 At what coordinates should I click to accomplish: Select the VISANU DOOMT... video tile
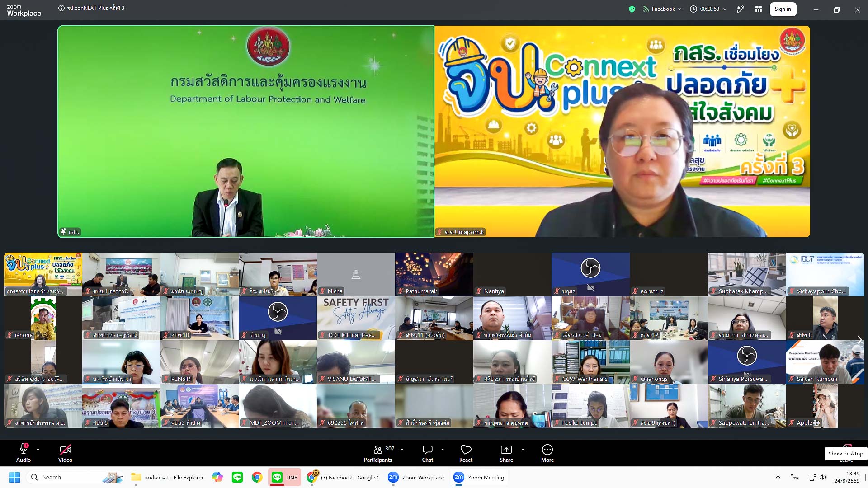pos(356,362)
